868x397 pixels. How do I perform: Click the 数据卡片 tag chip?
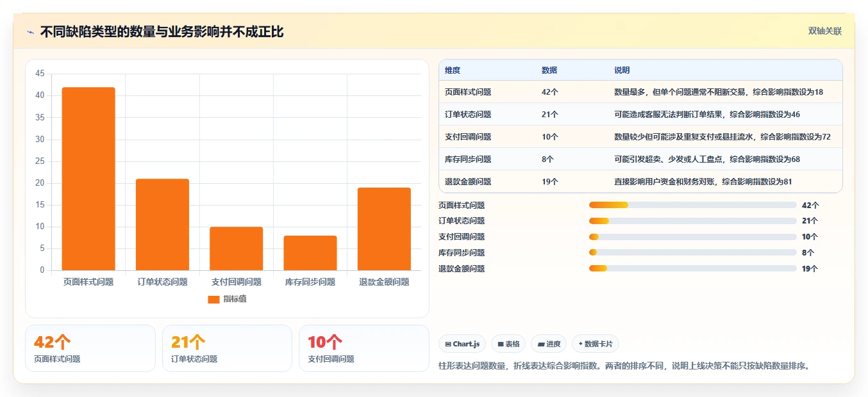pos(596,344)
